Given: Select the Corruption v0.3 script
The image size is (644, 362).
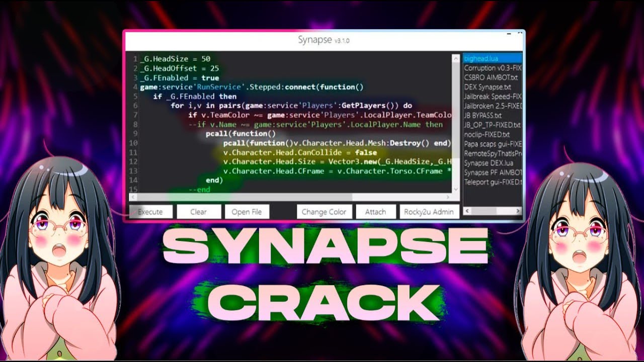Looking at the screenshot, I should click(493, 68).
